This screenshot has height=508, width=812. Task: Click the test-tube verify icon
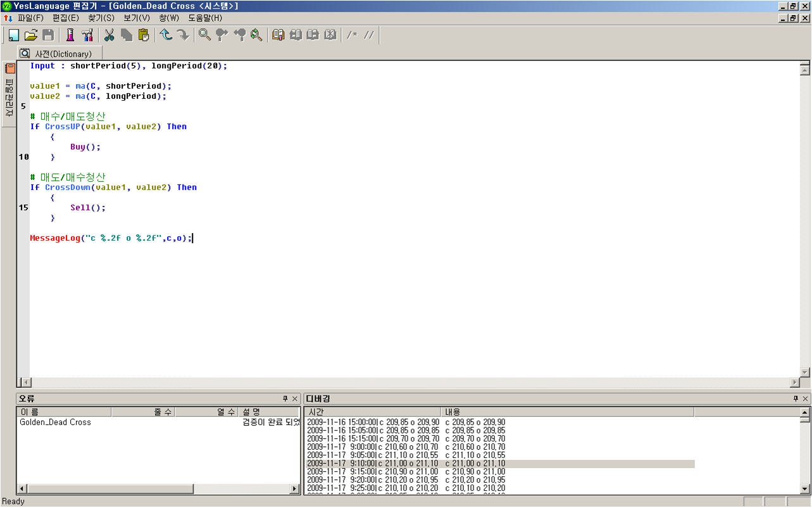click(70, 35)
